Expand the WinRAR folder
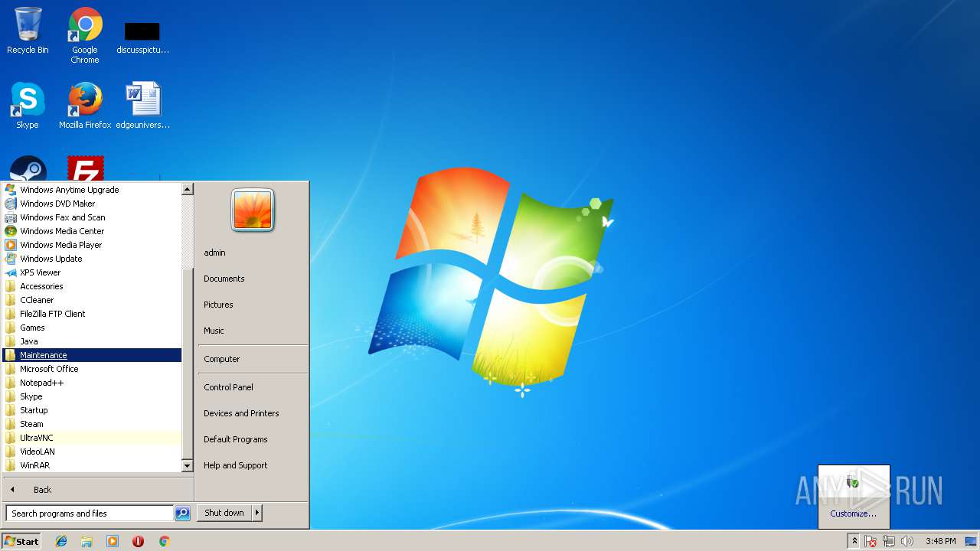This screenshot has height=551, width=980. (92, 465)
